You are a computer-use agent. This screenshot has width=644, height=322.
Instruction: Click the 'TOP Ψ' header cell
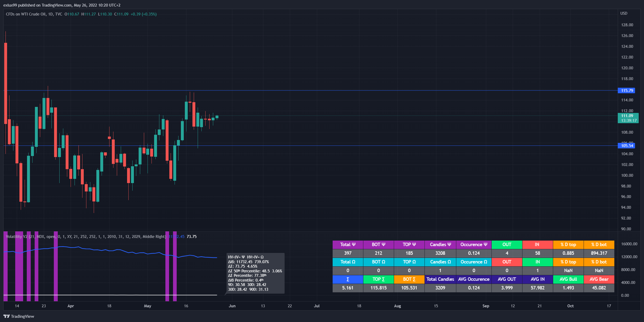pyautogui.click(x=409, y=245)
